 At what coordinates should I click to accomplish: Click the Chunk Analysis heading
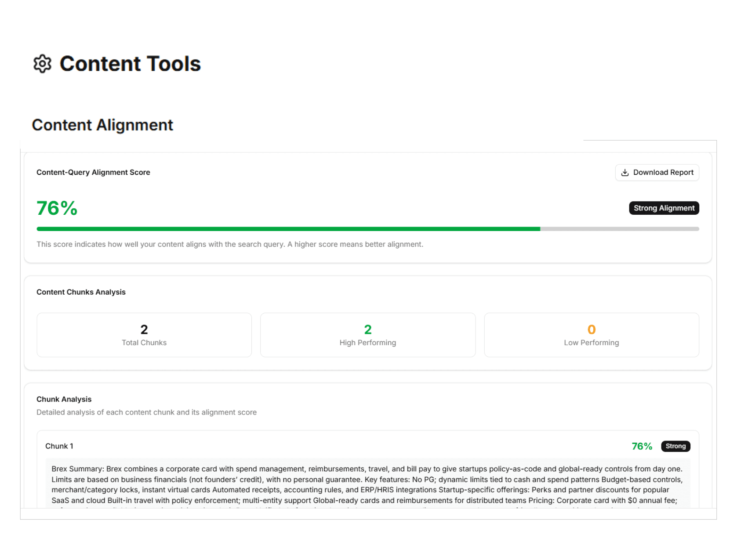tap(64, 399)
